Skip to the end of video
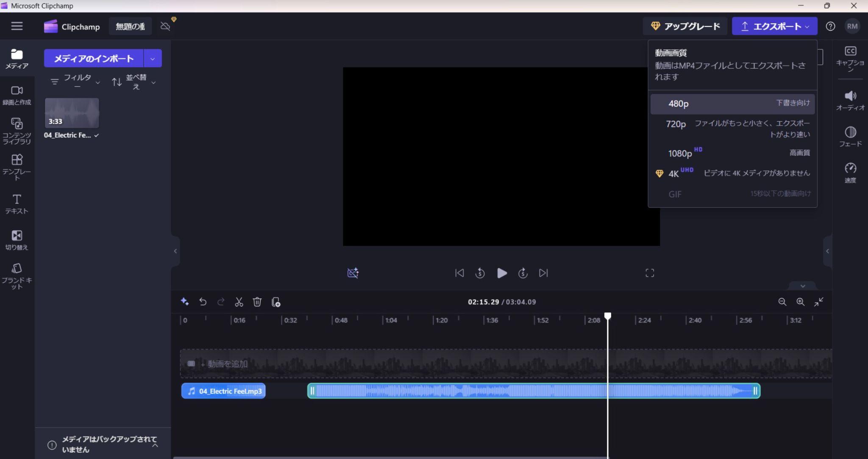 [543, 273]
